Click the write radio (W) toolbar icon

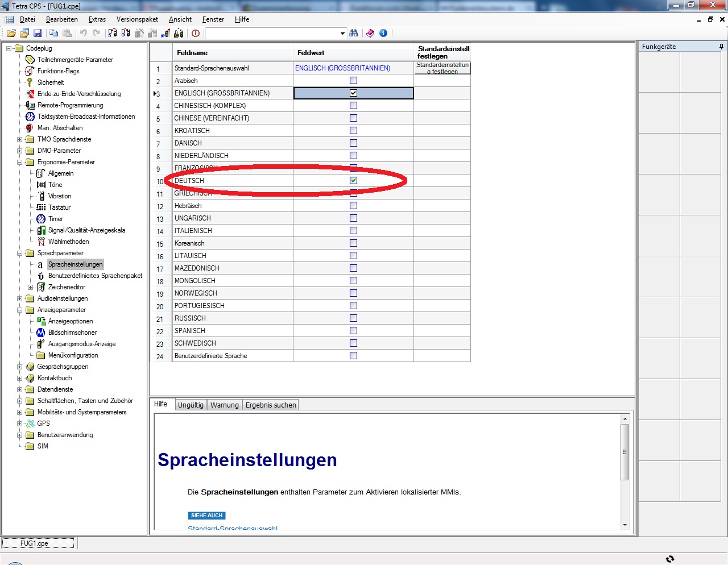pyautogui.click(x=126, y=34)
